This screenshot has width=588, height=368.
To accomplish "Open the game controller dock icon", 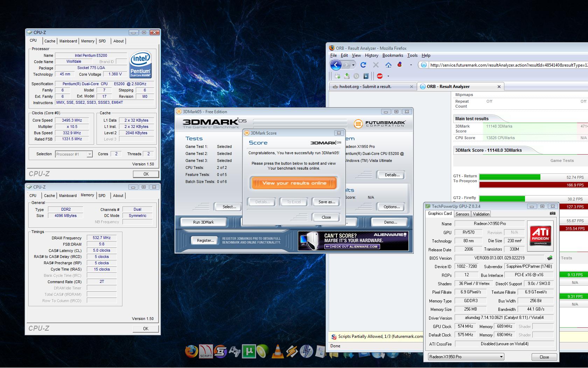I will [x=234, y=352].
